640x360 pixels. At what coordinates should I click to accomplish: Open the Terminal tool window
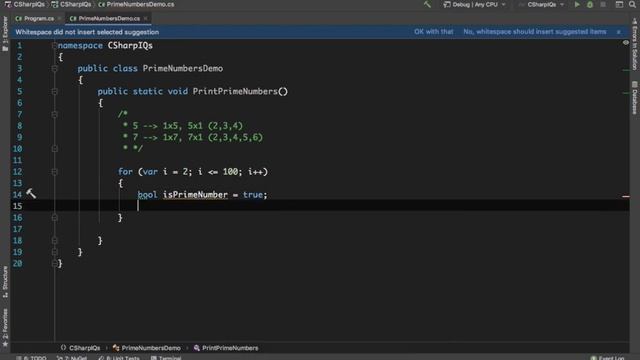(166, 358)
